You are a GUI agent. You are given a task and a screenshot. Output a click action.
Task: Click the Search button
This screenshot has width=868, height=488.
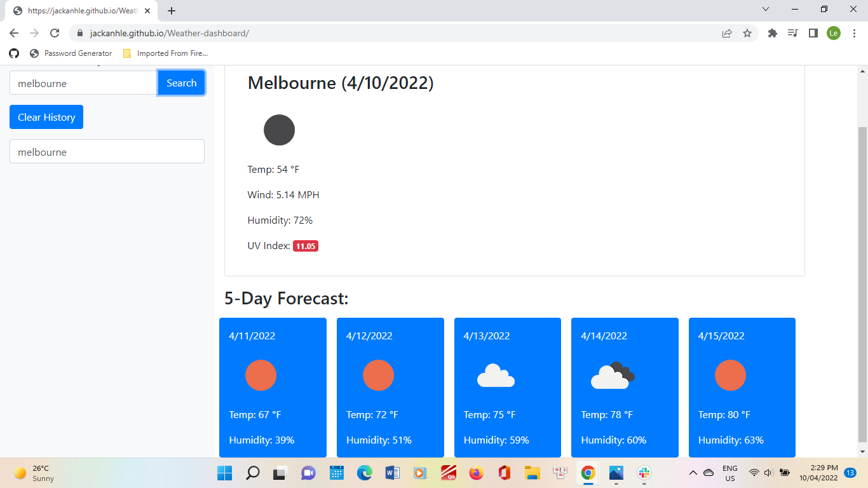click(x=181, y=83)
